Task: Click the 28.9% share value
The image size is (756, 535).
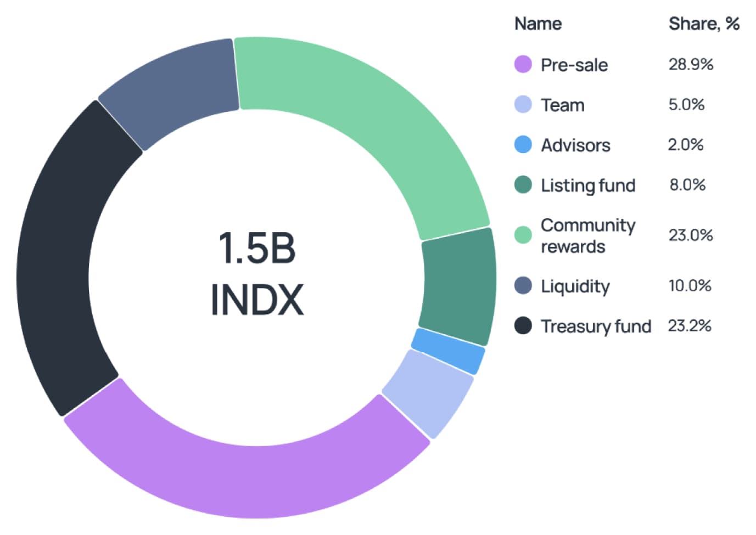Action: coord(691,64)
